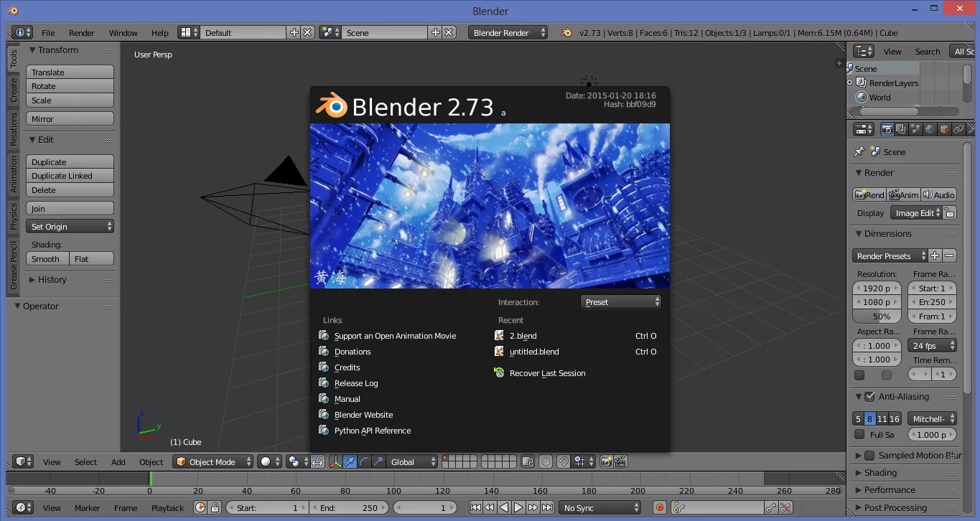Open the Set Origin dropdown
980x521 pixels.
pyautogui.click(x=70, y=226)
